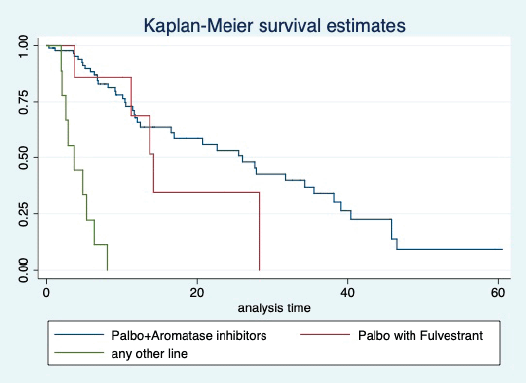Image resolution: width=526 pixels, height=383 pixels.
Task: Click the x-axis tick label 20
Action: [197, 293]
